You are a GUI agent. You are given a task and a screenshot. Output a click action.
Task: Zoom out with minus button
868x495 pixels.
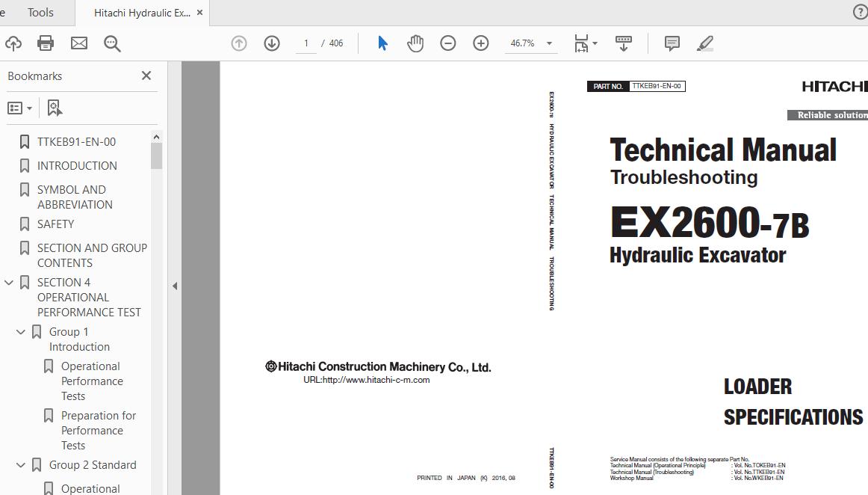448,43
